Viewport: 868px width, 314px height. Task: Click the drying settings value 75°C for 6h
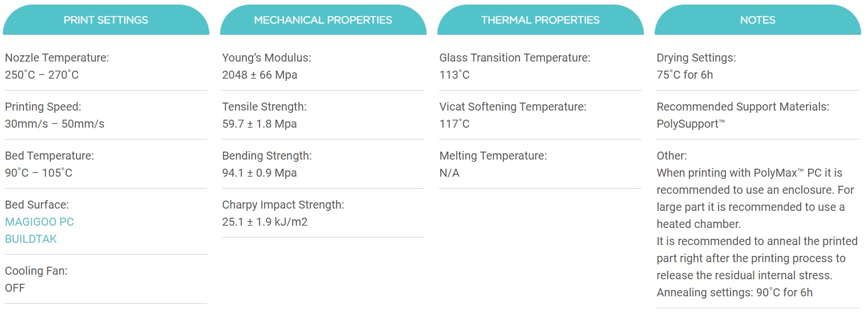684,75
